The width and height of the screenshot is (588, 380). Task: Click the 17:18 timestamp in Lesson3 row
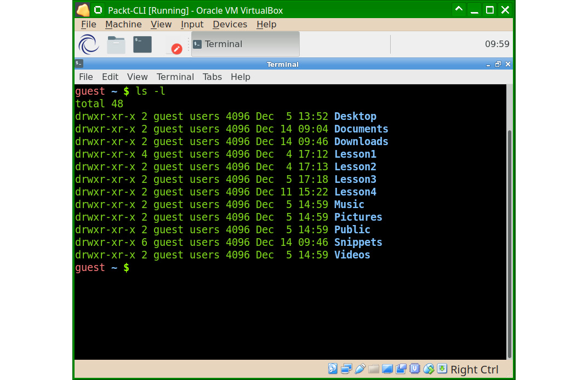[x=313, y=179]
